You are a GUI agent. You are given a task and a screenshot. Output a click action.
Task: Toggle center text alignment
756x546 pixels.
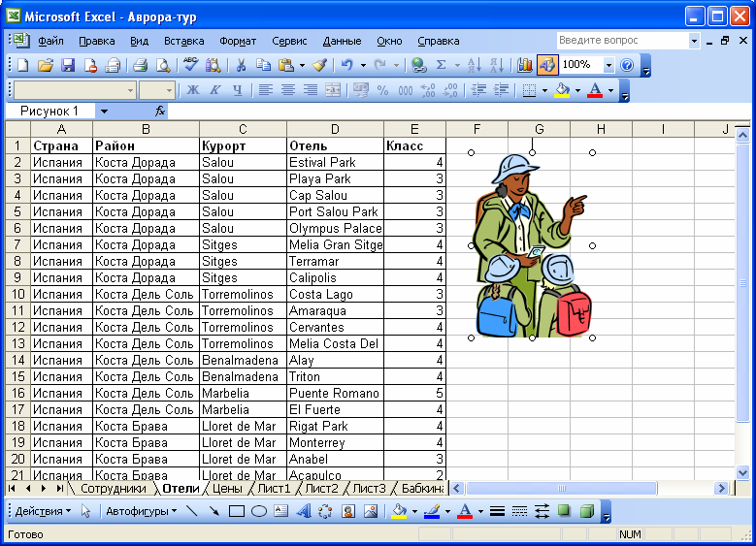coord(288,90)
